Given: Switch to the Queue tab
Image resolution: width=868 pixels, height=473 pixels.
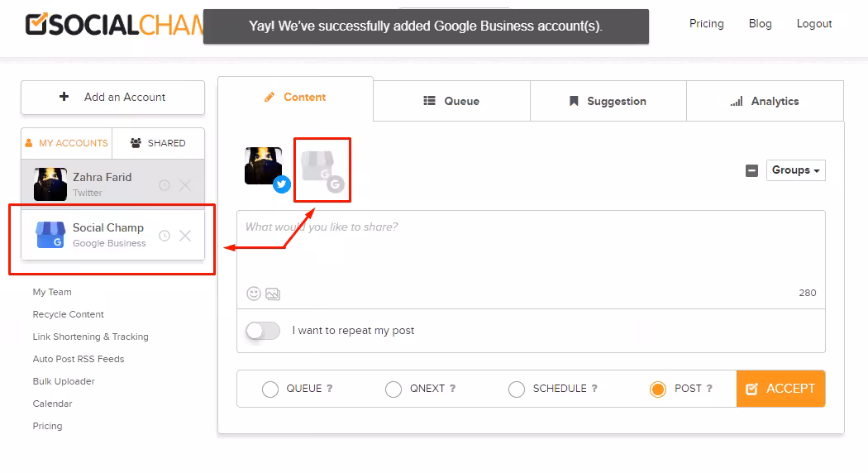Looking at the screenshot, I should pyautogui.click(x=451, y=101).
